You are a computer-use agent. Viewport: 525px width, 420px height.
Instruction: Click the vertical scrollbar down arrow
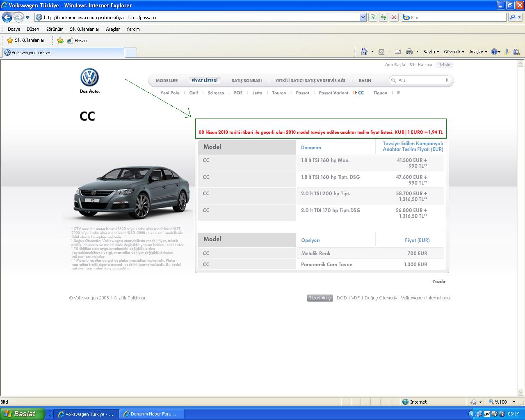coord(521,393)
